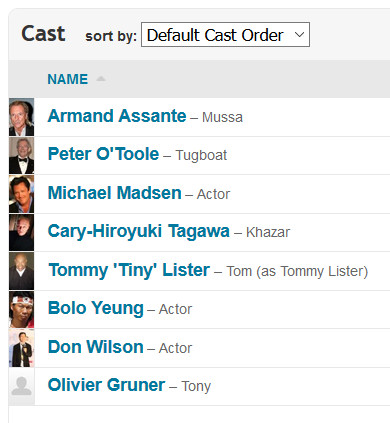Click Cary-Hiroyuki Tagawa's photo thumbnail
Image resolution: width=390 pixels, height=423 pixels.
tap(21, 232)
